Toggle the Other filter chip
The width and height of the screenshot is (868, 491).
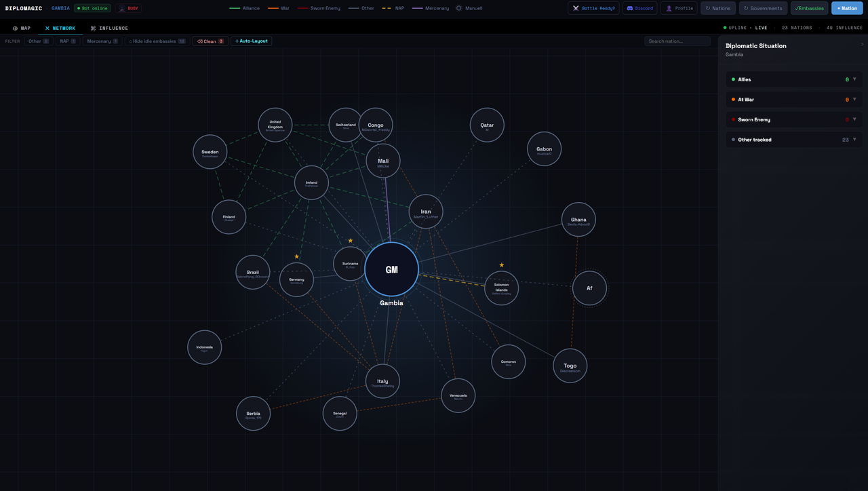coord(39,41)
